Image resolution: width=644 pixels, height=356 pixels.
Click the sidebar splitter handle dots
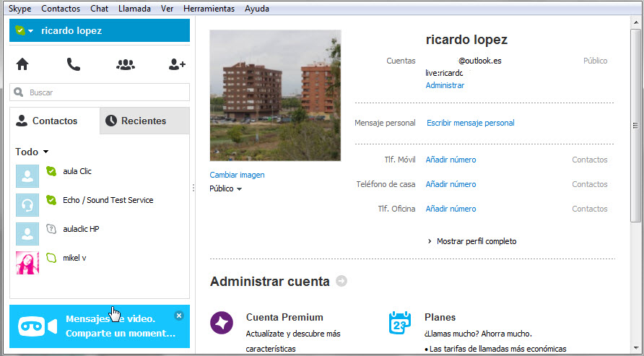[x=193, y=188]
